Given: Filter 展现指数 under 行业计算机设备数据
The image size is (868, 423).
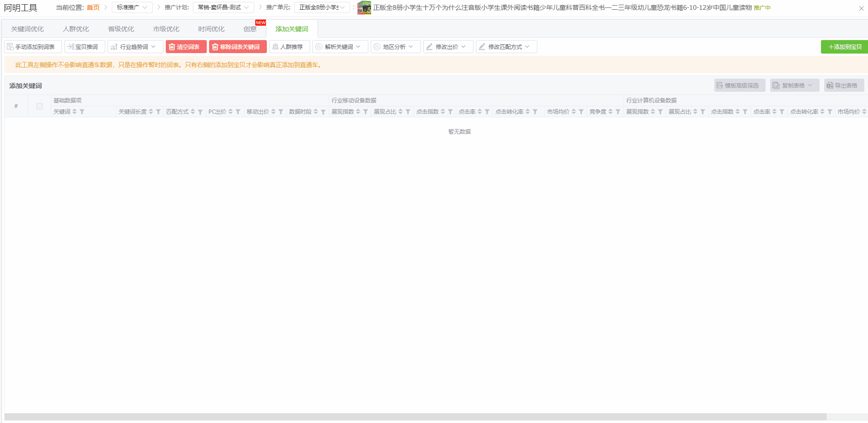Looking at the screenshot, I should tap(660, 112).
